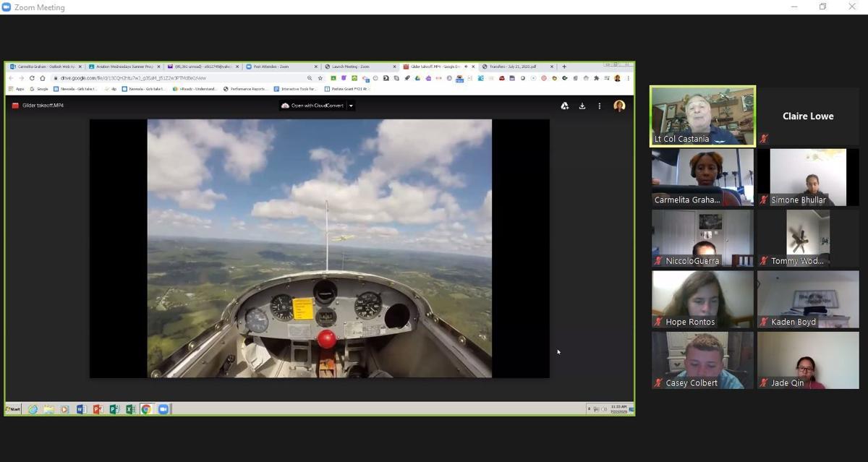Open Windows Media Player taskbar icon
Screen dimensions: 868x462
click(64, 409)
